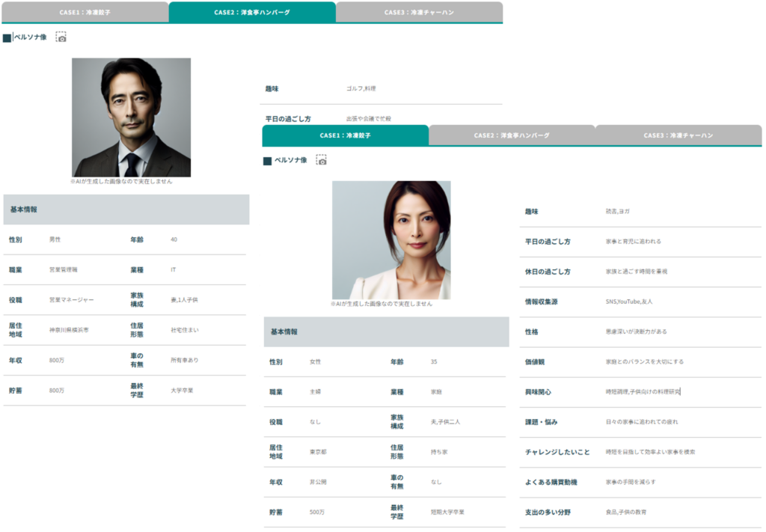766x532 pixels.
Task: Select the 性別 value 女性
Action: click(315, 362)
